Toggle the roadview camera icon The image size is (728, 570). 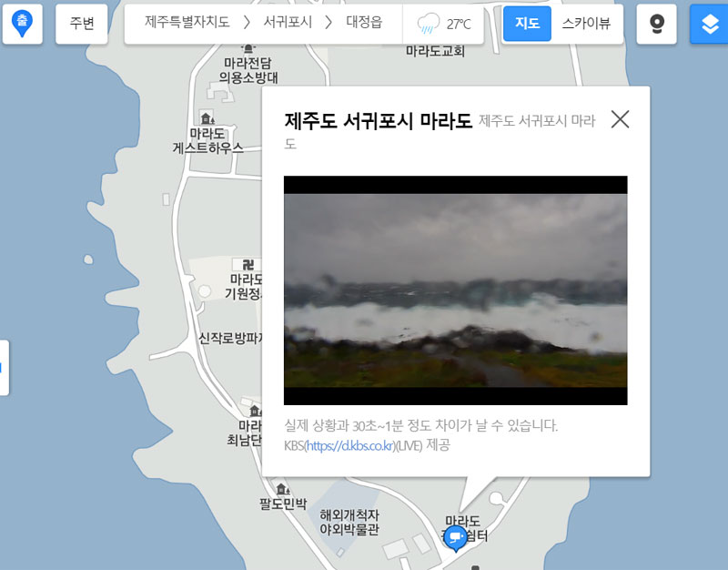pos(656,25)
